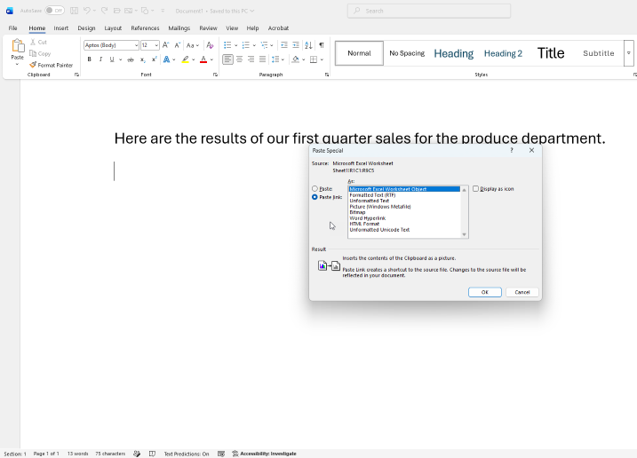
Task: Click the Search box in title bar
Action: pos(429,11)
